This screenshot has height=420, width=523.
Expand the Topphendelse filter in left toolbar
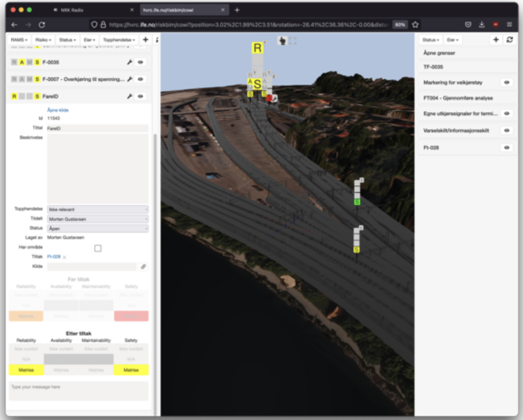119,40
